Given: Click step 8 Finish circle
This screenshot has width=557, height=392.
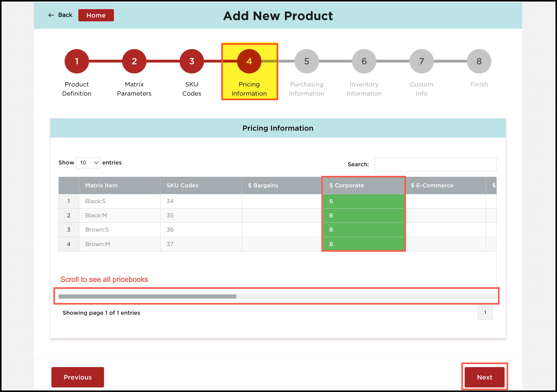Looking at the screenshot, I should coord(479,61).
